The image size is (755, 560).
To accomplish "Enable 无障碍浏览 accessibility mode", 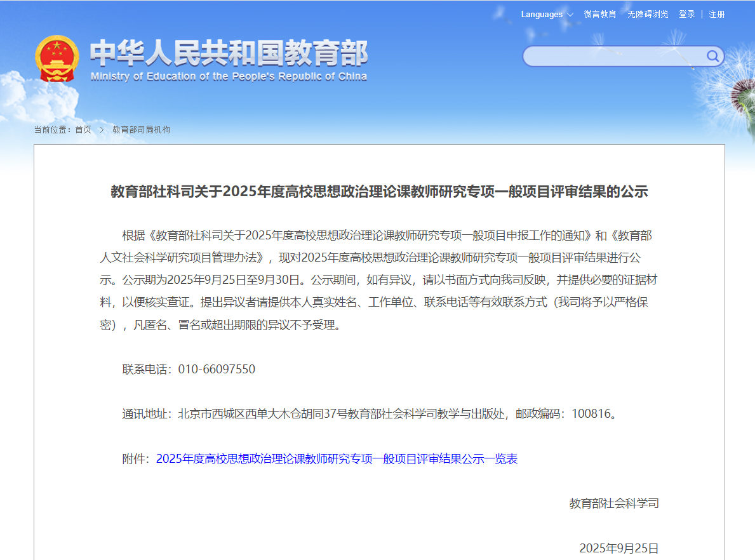I will (648, 14).
